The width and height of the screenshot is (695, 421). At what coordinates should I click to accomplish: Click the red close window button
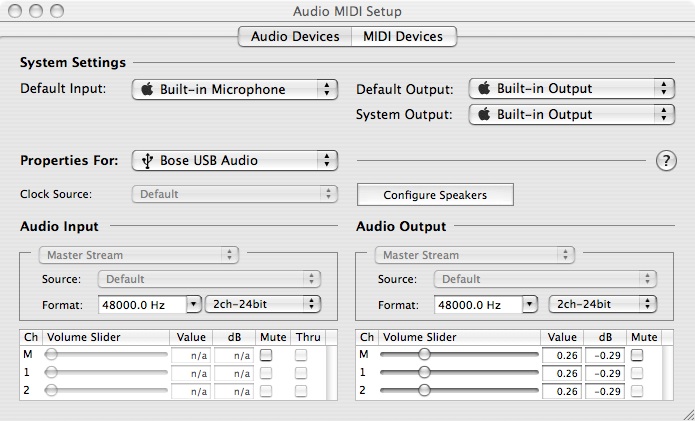coord(18,11)
